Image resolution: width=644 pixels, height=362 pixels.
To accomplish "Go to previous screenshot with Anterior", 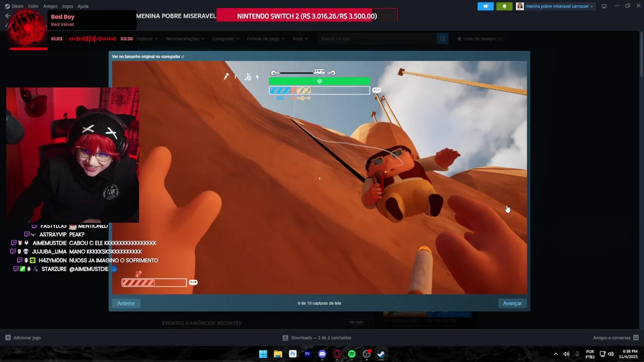I will (126, 303).
